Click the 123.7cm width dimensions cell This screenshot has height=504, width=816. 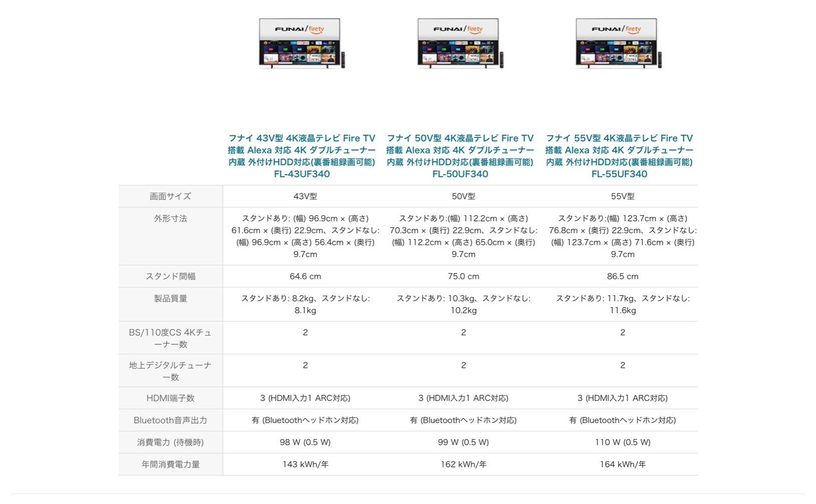click(x=623, y=236)
